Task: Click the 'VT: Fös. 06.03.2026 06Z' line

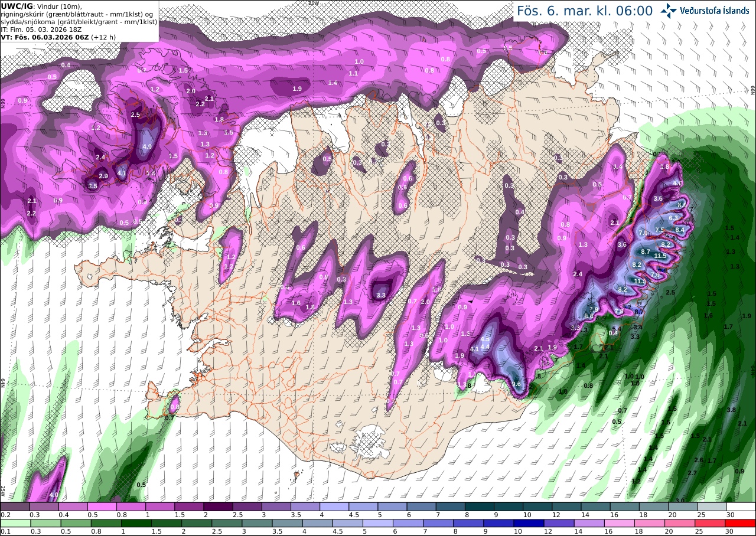Action: point(45,37)
